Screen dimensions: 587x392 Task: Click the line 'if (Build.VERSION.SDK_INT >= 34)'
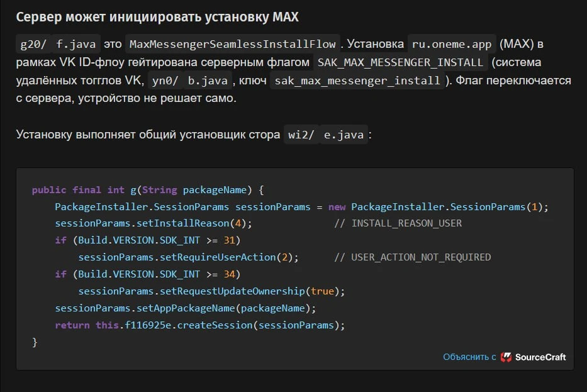coord(147,274)
